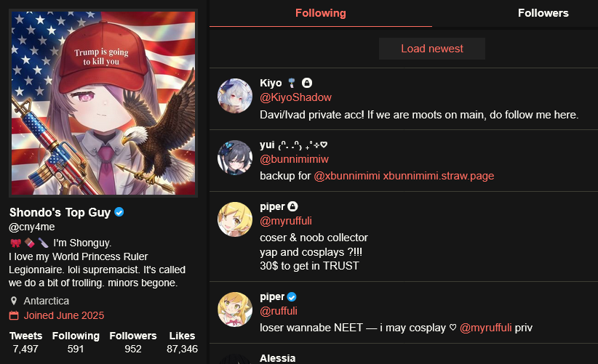
Task: Click the lock icon beside piper @myruffuli
Action: click(x=292, y=206)
